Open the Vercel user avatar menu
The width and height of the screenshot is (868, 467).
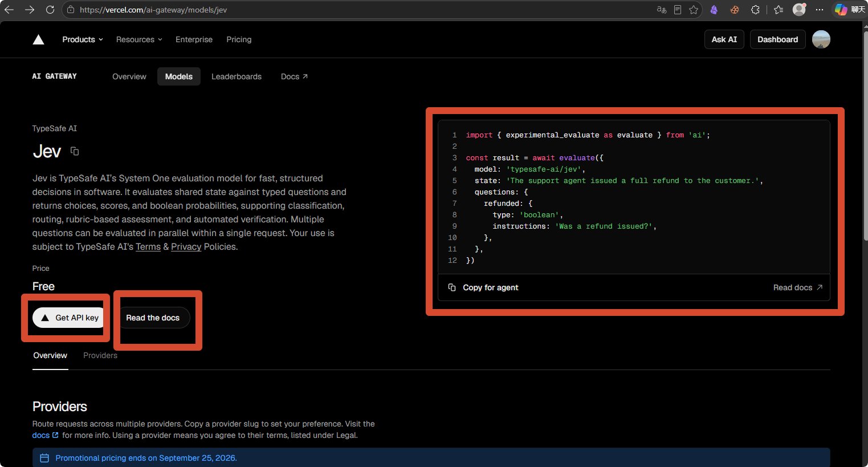click(x=821, y=39)
